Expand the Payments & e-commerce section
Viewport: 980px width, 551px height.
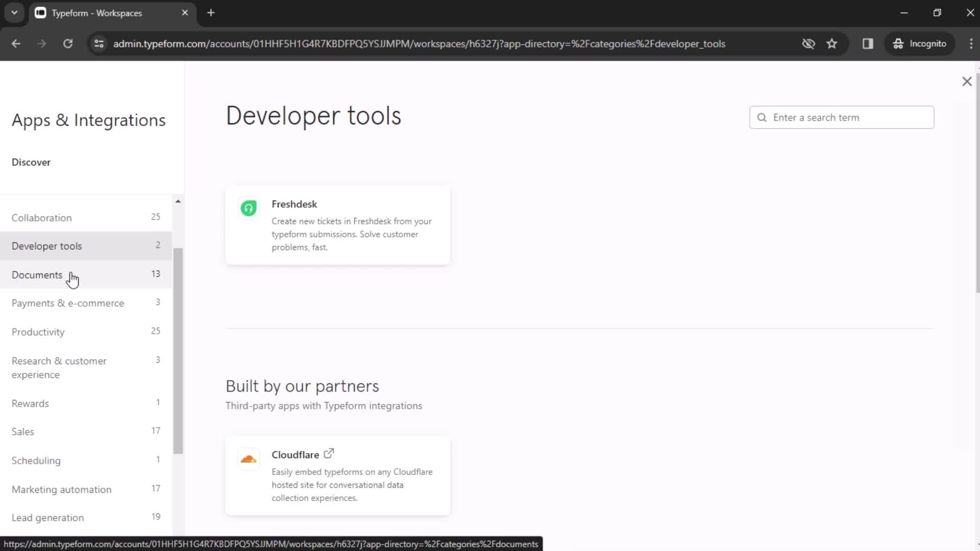click(67, 303)
